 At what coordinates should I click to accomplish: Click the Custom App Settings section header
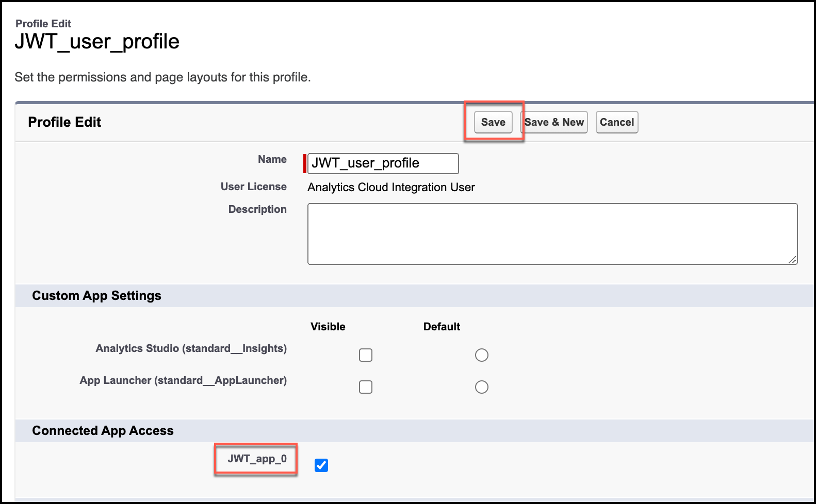coord(96,296)
